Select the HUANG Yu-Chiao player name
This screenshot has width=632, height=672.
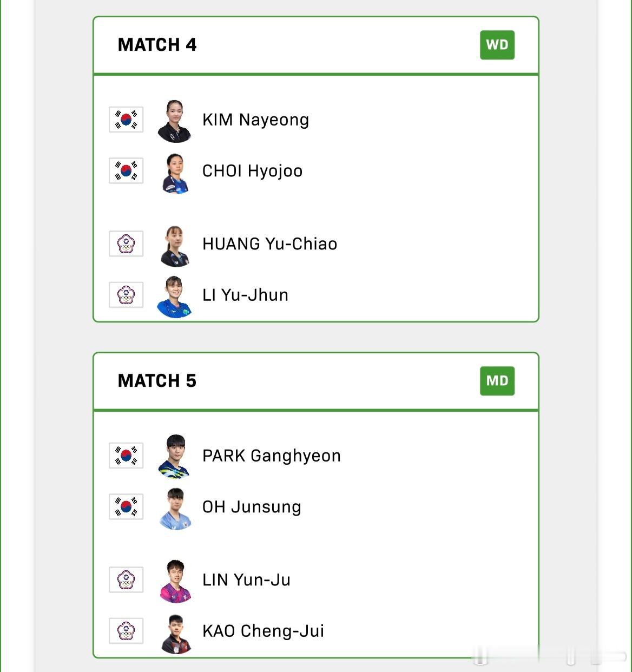click(269, 244)
